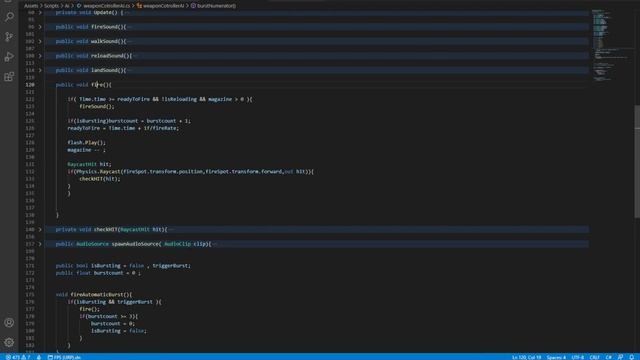Click 'magazine -- ;' line

[x=86, y=150]
